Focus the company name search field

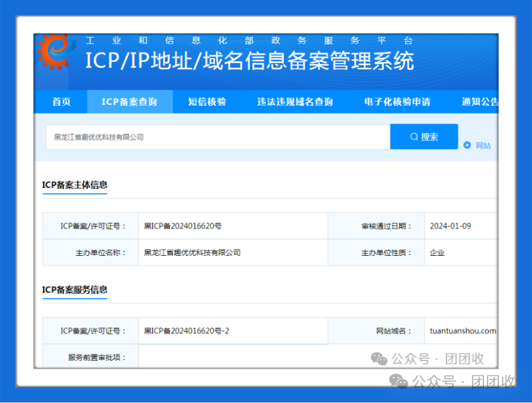[218, 137]
